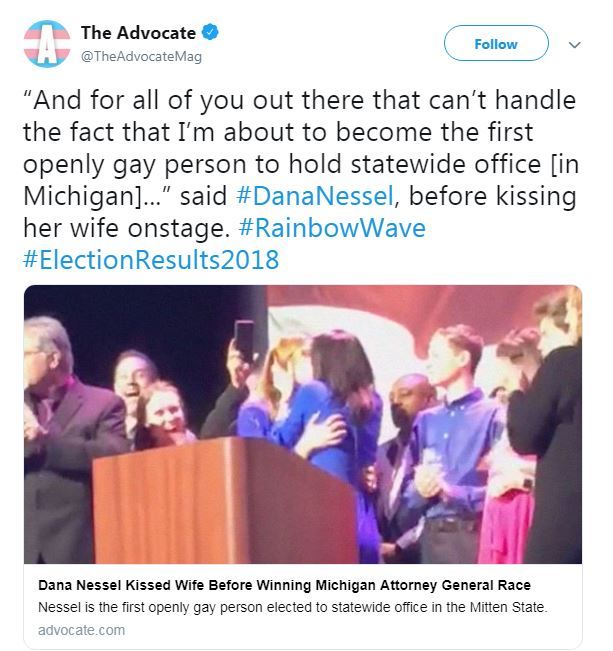
Task: Open the #ElectionResults2018 hashtag
Action: [x=151, y=259]
